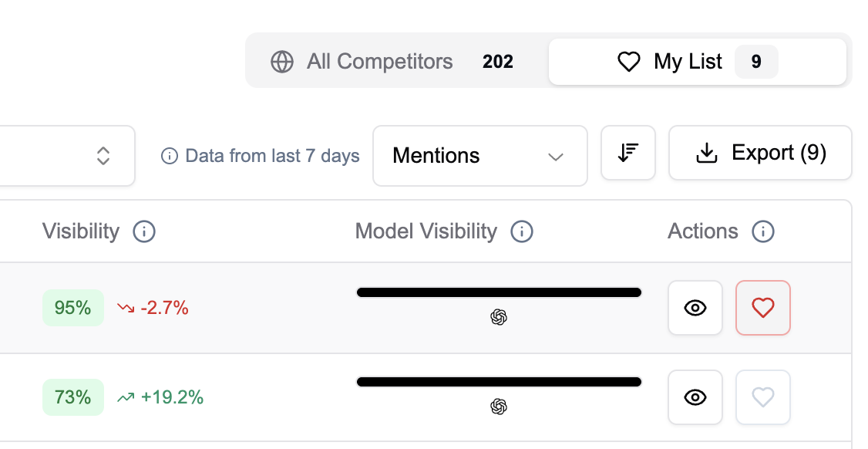Select the My List tab

coord(697,62)
